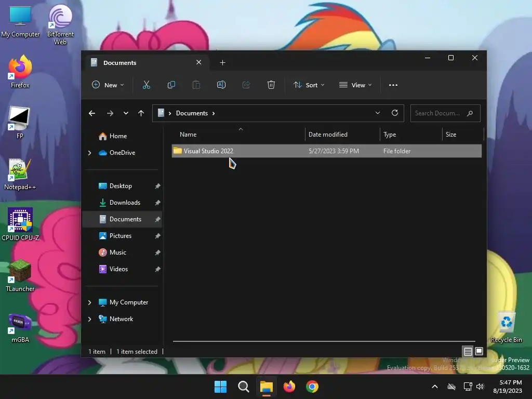The height and width of the screenshot is (399, 532).
Task: Select the BitTorrent Web desktop icon
Action: 60,24
